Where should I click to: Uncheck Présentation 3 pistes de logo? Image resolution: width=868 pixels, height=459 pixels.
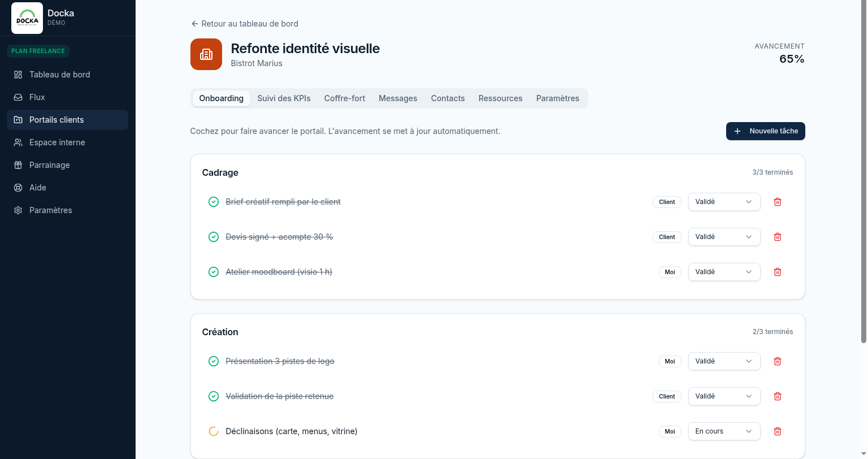214,361
